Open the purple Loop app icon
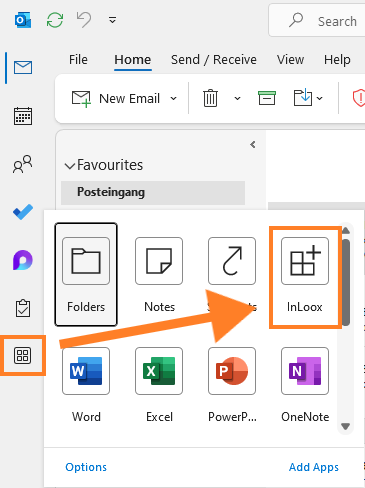The width and height of the screenshot is (365, 488). (x=23, y=260)
